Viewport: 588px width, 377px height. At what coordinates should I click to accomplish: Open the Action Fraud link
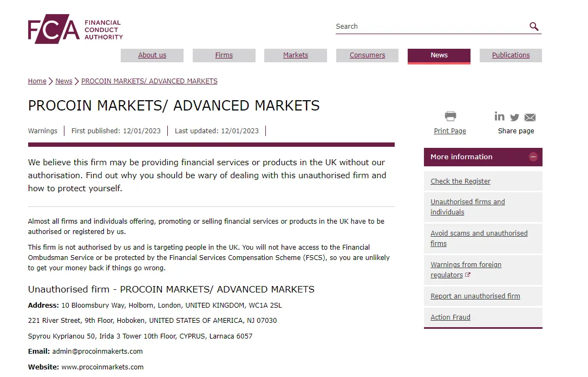tap(450, 317)
